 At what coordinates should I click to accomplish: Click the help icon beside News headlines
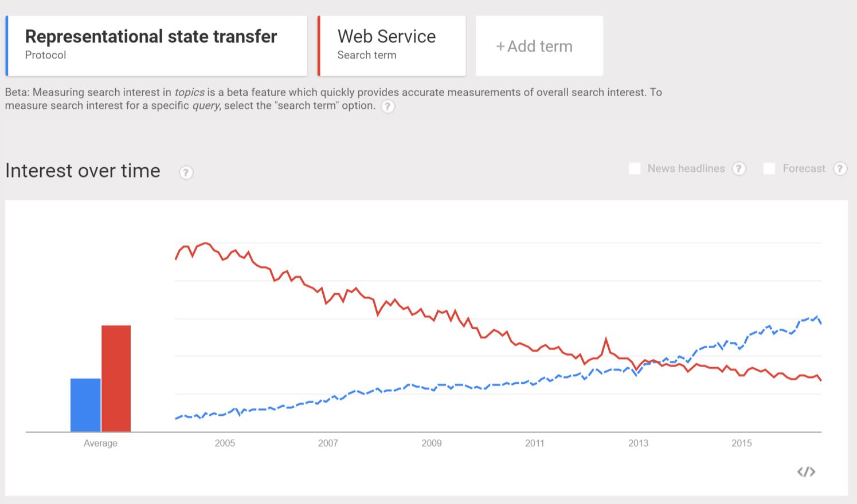(739, 168)
